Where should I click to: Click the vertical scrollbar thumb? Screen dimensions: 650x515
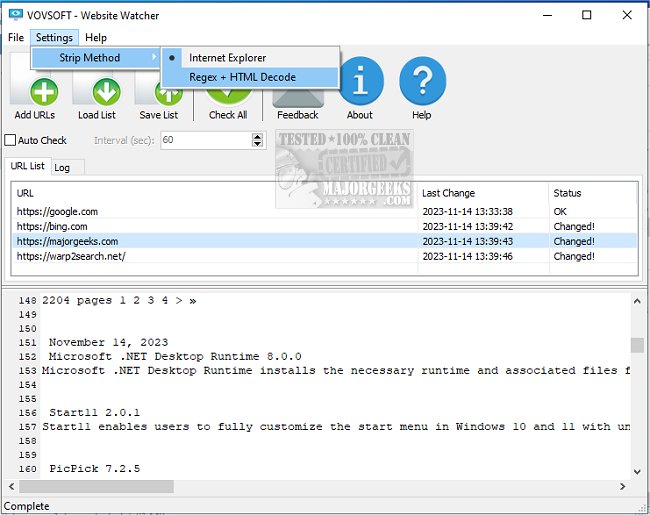pyautogui.click(x=637, y=345)
